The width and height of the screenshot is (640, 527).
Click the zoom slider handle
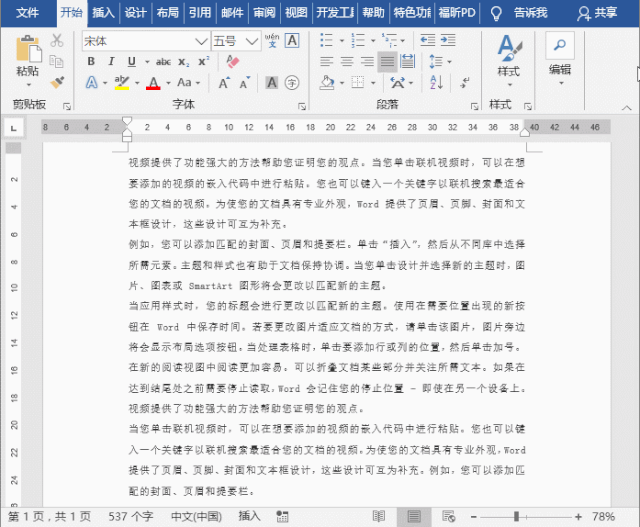tap(516, 517)
